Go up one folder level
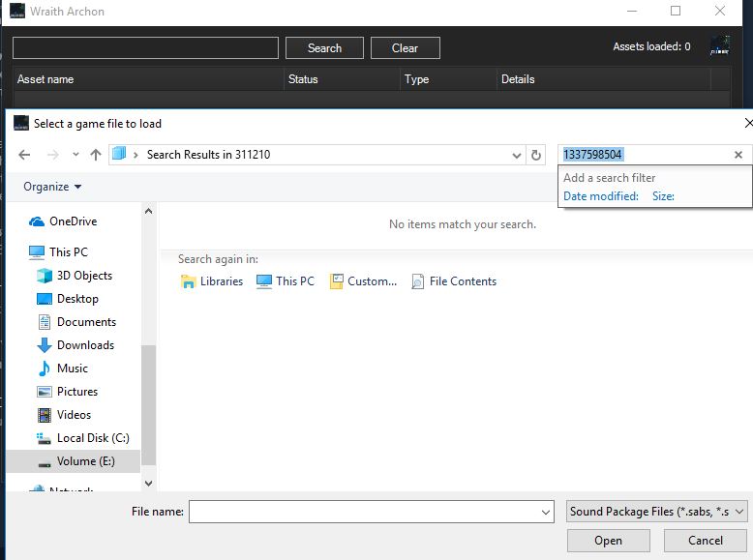753x560 pixels. (x=96, y=155)
